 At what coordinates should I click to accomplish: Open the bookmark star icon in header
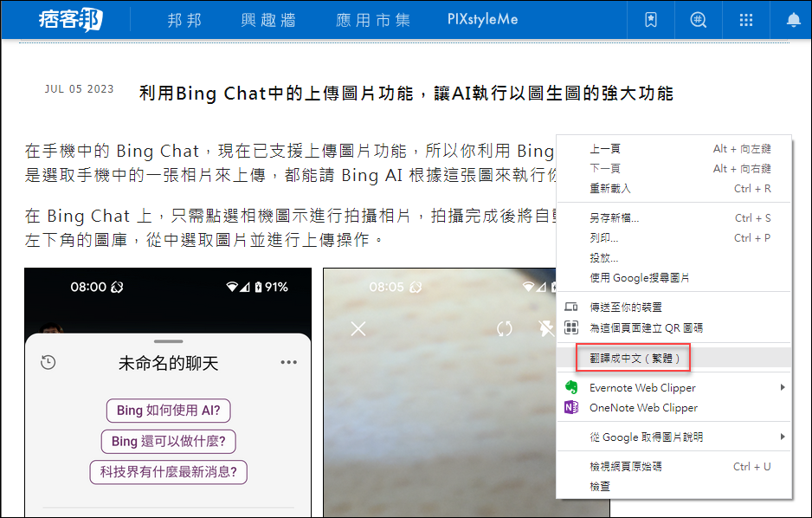click(x=651, y=20)
